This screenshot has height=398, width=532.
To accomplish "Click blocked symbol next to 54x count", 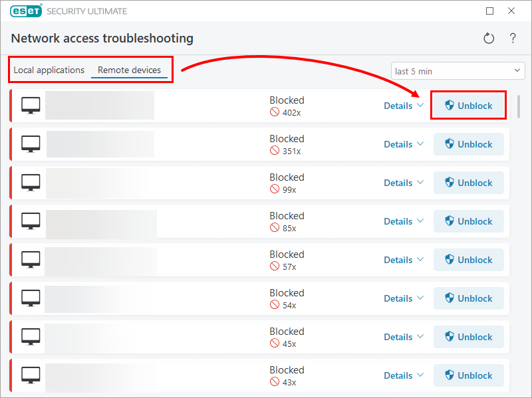I will coord(274,305).
